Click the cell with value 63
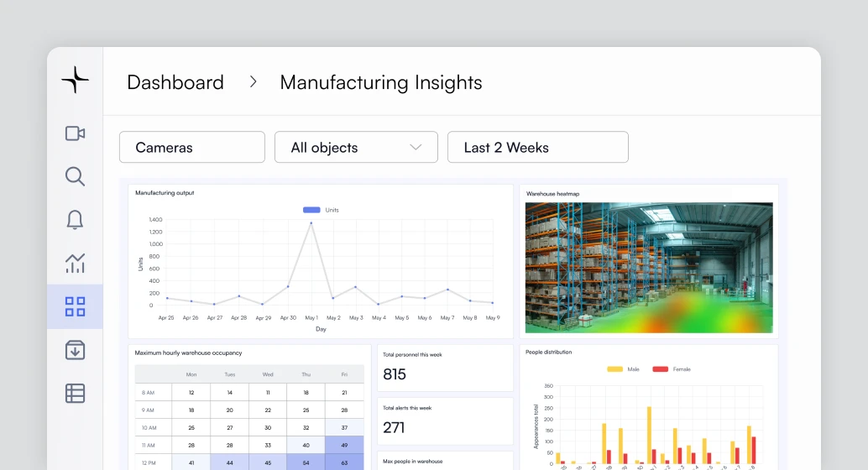The width and height of the screenshot is (868, 470). [x=344, y=462]
